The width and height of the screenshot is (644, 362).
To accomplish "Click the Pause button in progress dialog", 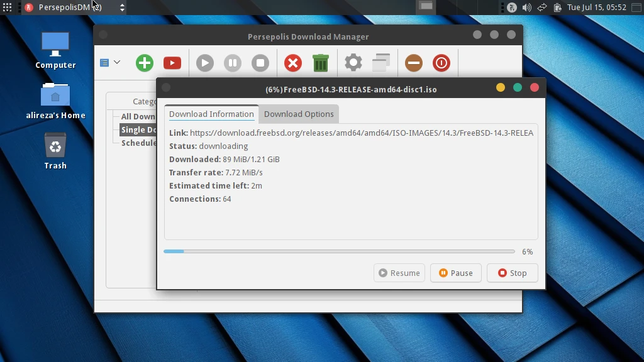I will (x=456, y=273).
